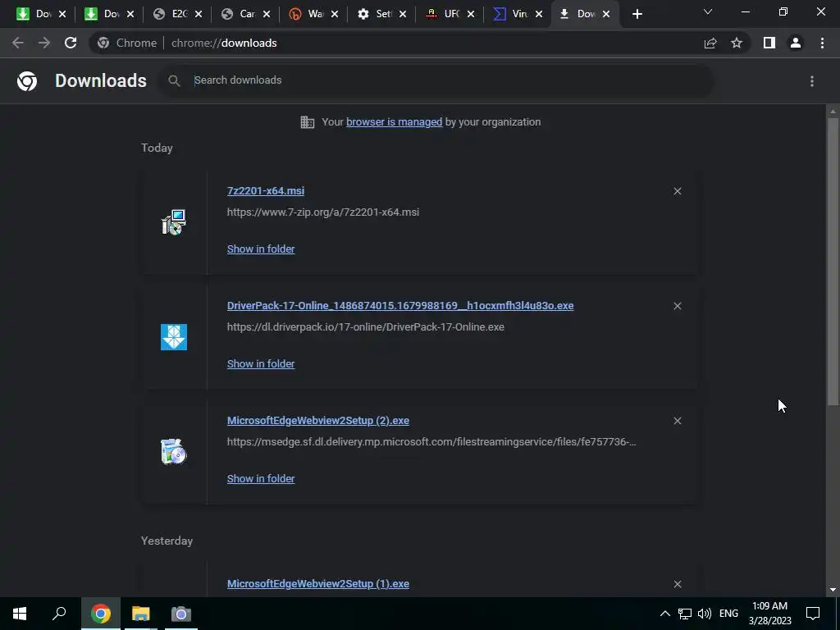Image resolution: width=840 pixels, height=630 pixels.
Task: Open Windows taskbar search
Action: pos(59,614)
